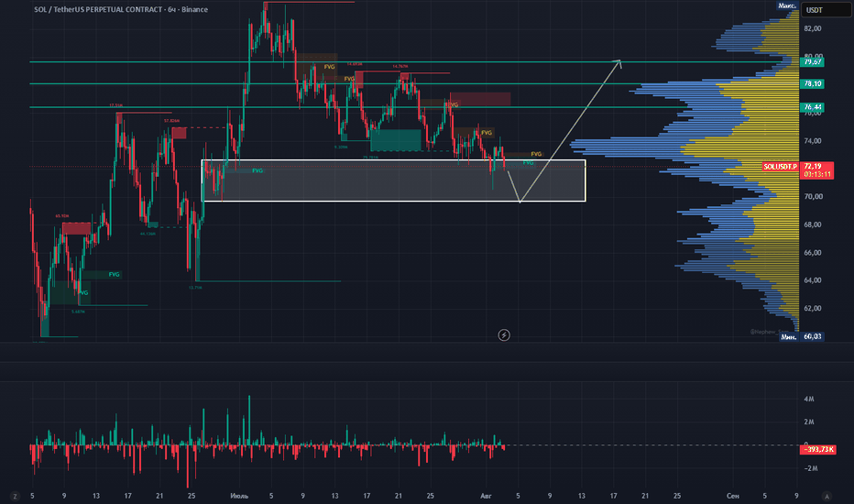Click the Авг label on time axis
Viewport: 854px width, 504px height.
coord(486,496)
